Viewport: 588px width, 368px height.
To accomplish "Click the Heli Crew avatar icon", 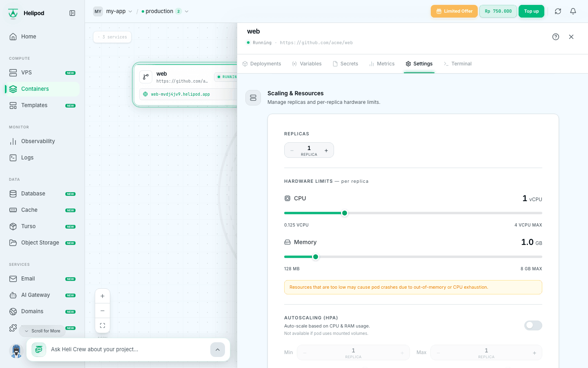I will (16, 350).
